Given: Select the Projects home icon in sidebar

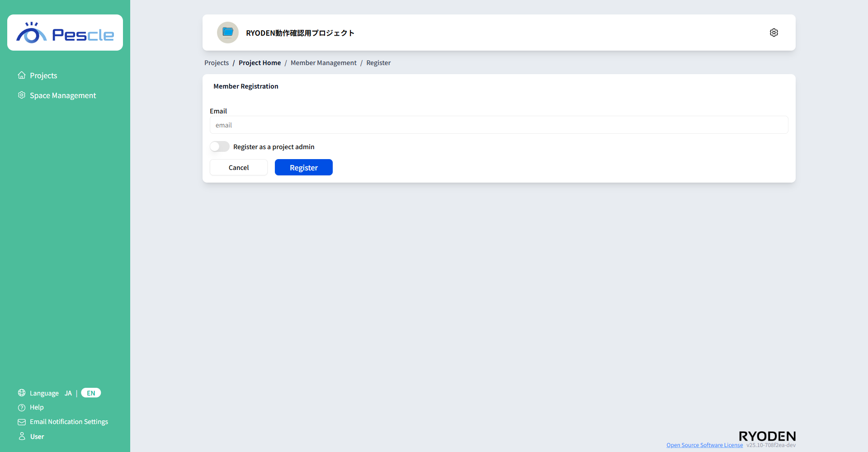Looking at the screenshot, I should click(x=21, y=75).
